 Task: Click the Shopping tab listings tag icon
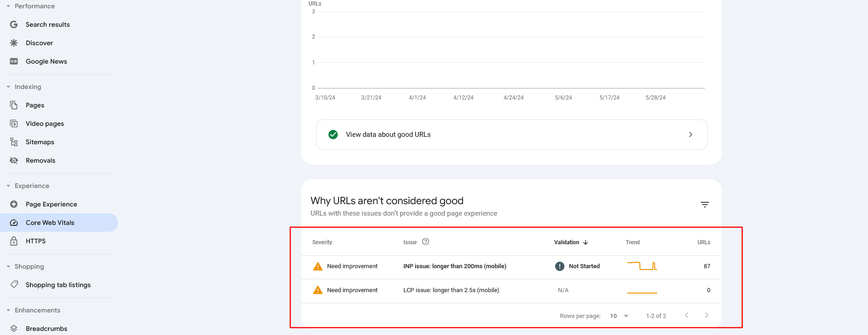[14, 285]
